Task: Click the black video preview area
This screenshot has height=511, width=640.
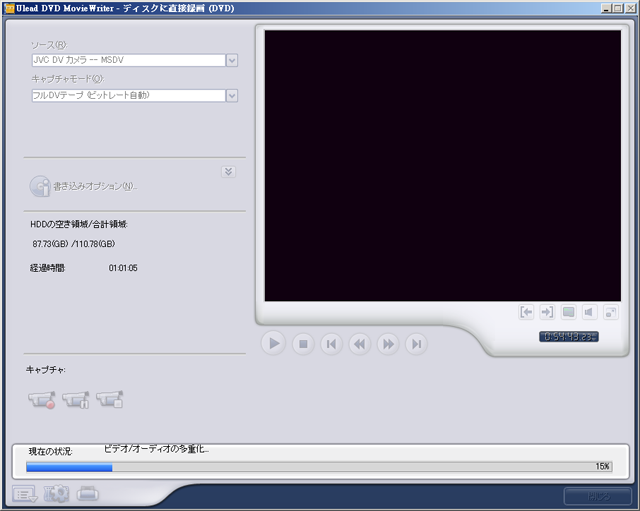Action: tap(443, 166)
